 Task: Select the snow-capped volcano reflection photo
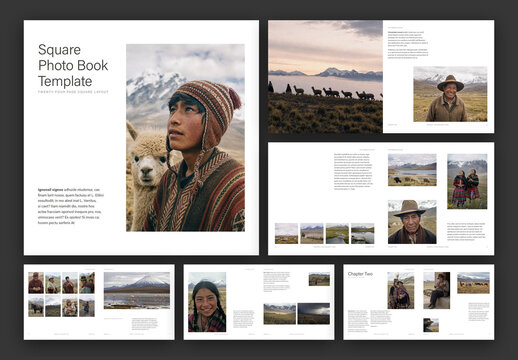(x=137, y=290)
